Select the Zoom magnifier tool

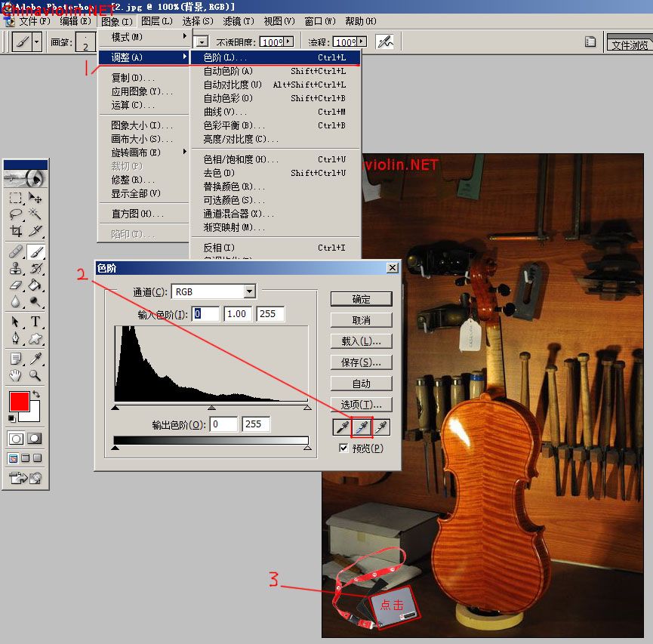coord(35,375)
